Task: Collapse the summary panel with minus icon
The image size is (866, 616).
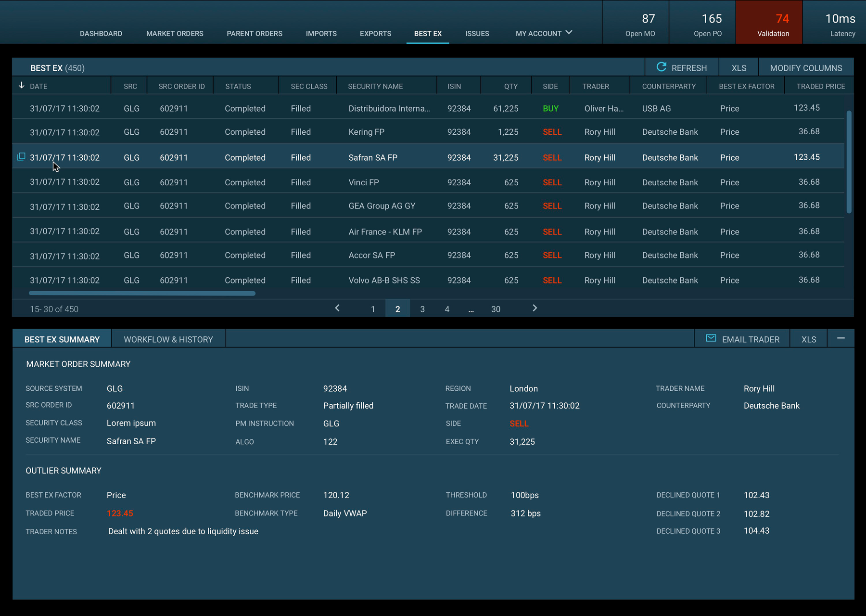Action: pos(841,338)
